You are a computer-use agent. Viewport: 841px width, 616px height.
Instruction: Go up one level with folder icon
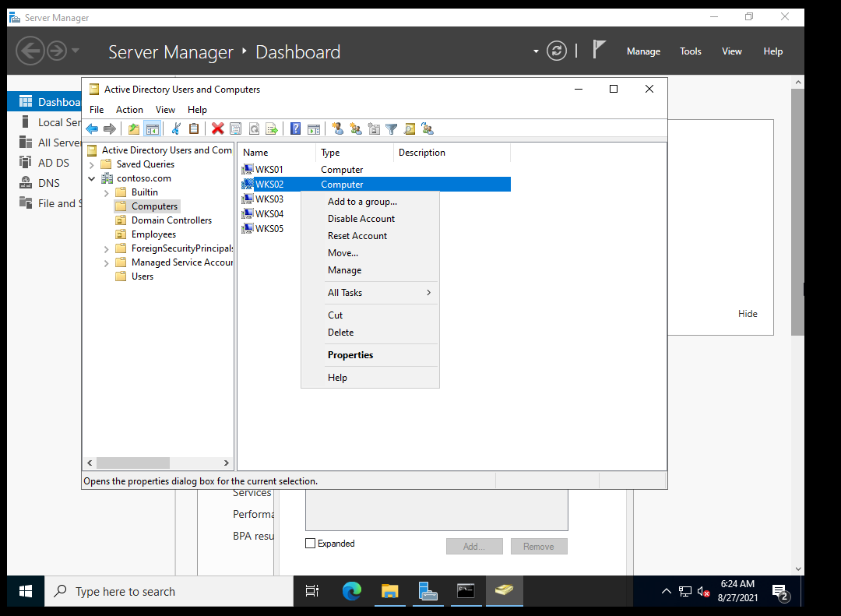pos(134,128)
